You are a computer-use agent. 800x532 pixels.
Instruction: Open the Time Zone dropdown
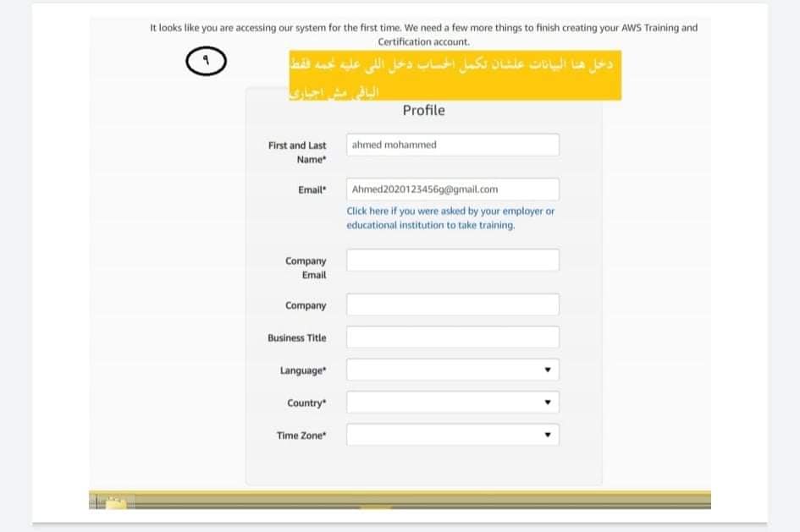(x=453, y=436)
